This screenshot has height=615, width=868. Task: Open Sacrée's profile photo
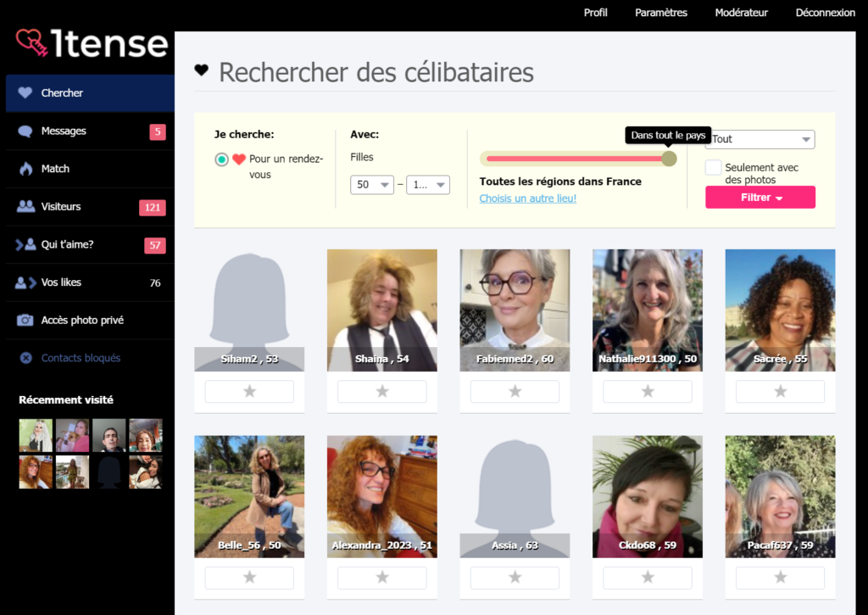point(780,310)
